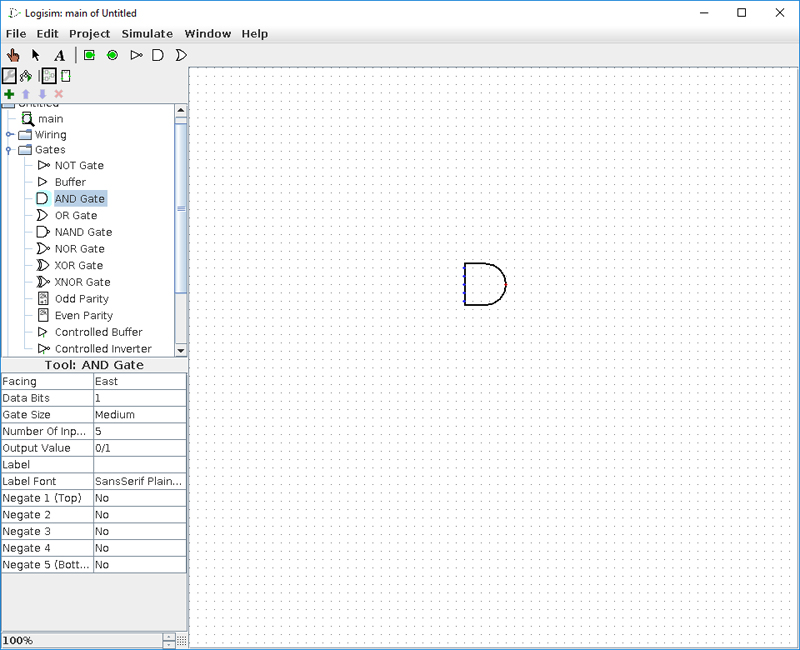Pick the input pin tool
Image resolution: width=800 pixels, height=650 pixels.
click(x=89, y=55)
